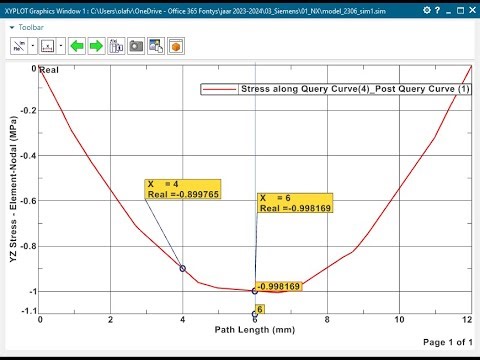Click the Path Length (mm) axis title
Screen dimensions: 480x360
pyautogui.click(x=255, y=330)
